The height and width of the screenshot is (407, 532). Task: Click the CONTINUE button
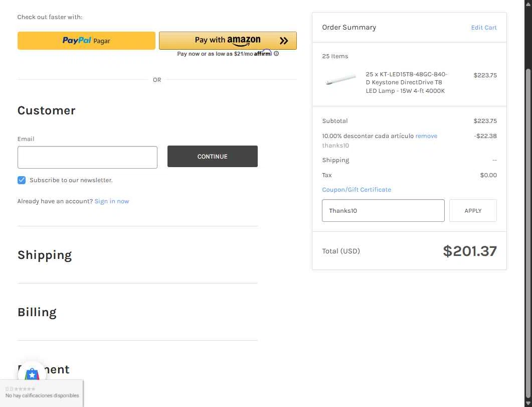coord(213,157)
